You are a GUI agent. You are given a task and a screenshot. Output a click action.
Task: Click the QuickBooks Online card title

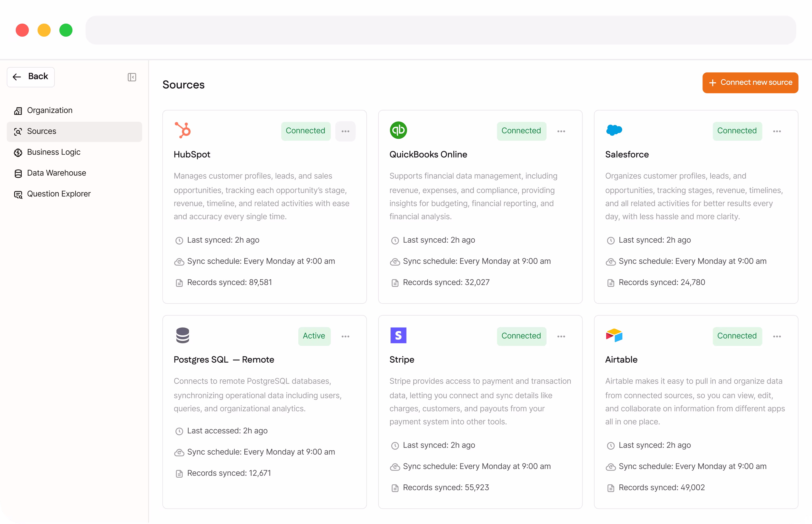click(x=428, y=155)
